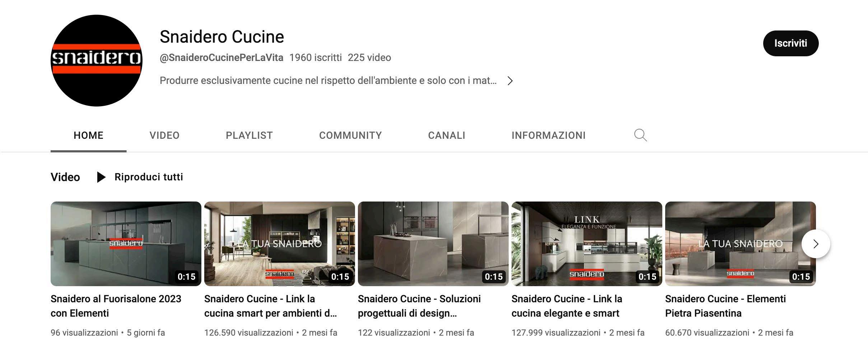This screenshot has height=355, width=868.
Task: Click the 5 giorni fa upload date
Action: pos(146,333)
